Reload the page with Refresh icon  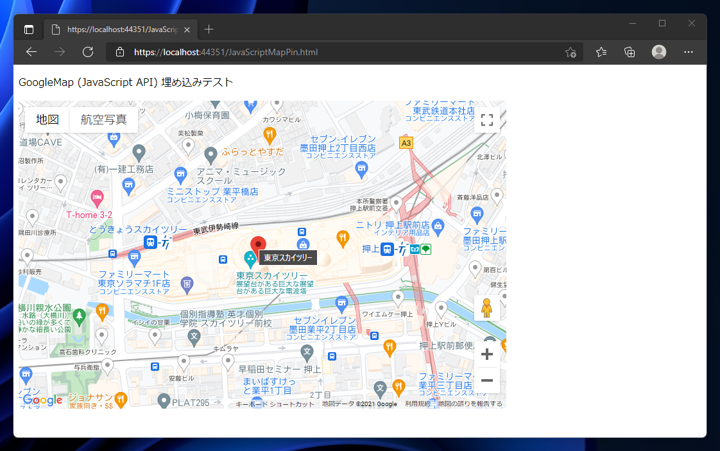[88, 52]
